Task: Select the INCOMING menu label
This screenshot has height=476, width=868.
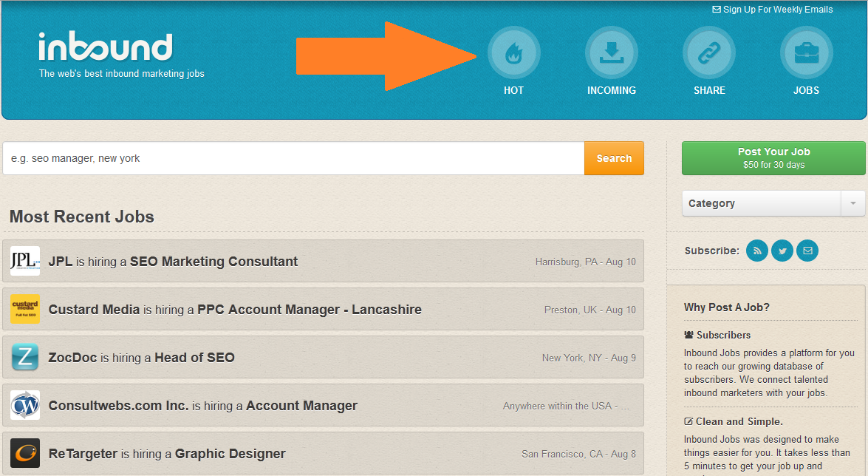Action: coord(612,90)
